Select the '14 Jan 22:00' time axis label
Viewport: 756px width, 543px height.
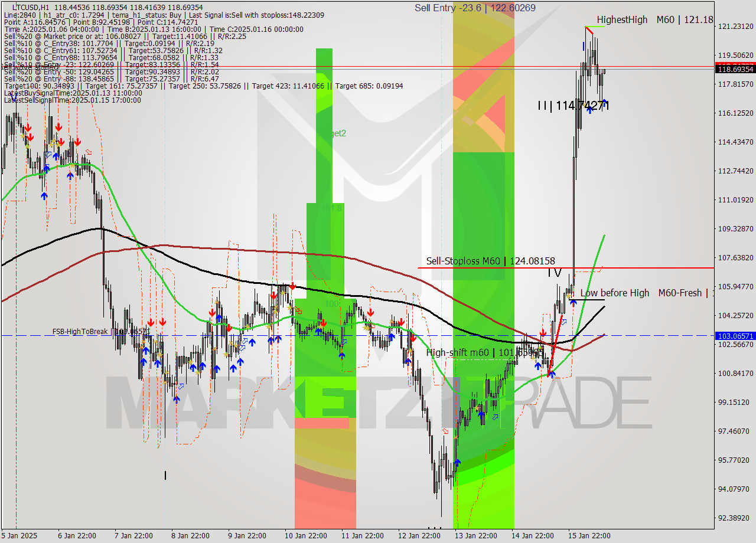coord(534,536)
